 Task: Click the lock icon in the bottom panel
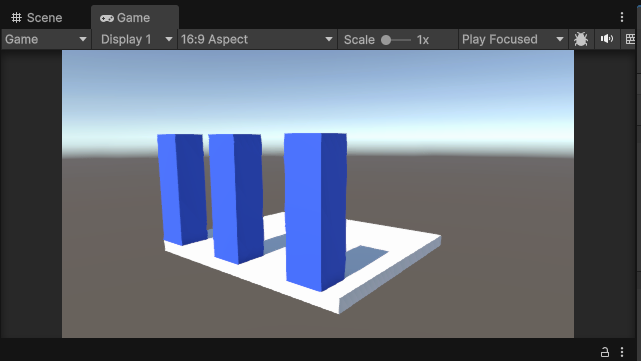click(x=605, y=352)
